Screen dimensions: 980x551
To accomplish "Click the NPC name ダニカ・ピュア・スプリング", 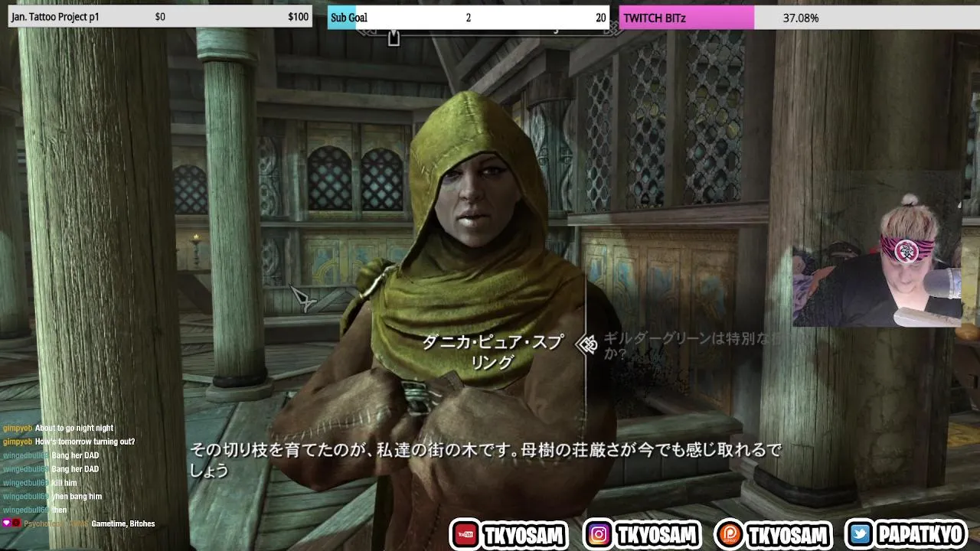I will tap(492, 352).
